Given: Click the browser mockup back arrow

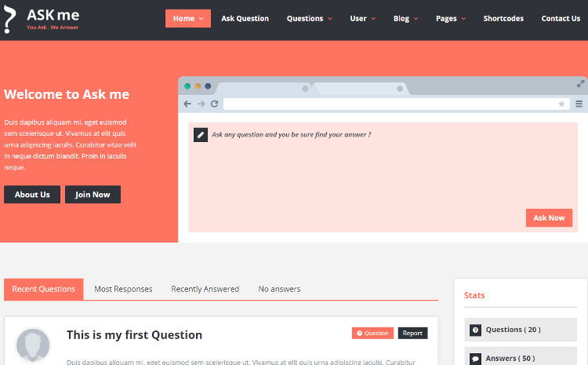Looking at the screenshot, I should pyautogui.click(x=187, y=104).
